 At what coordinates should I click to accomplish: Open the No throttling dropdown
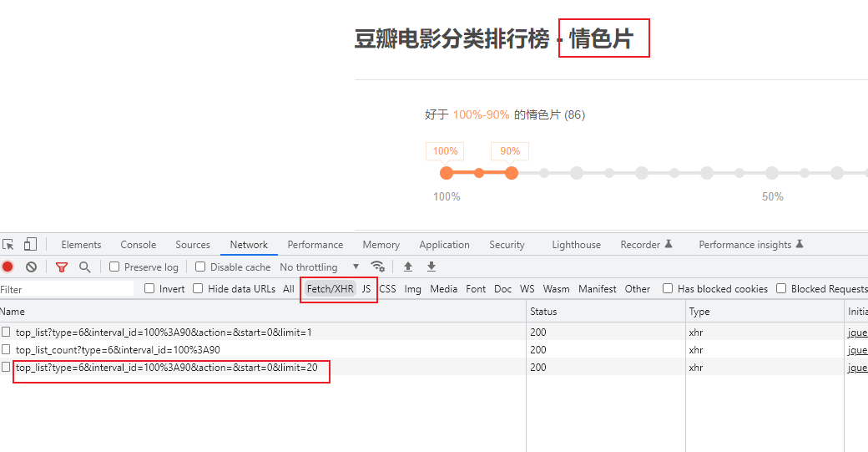point(320,267)
